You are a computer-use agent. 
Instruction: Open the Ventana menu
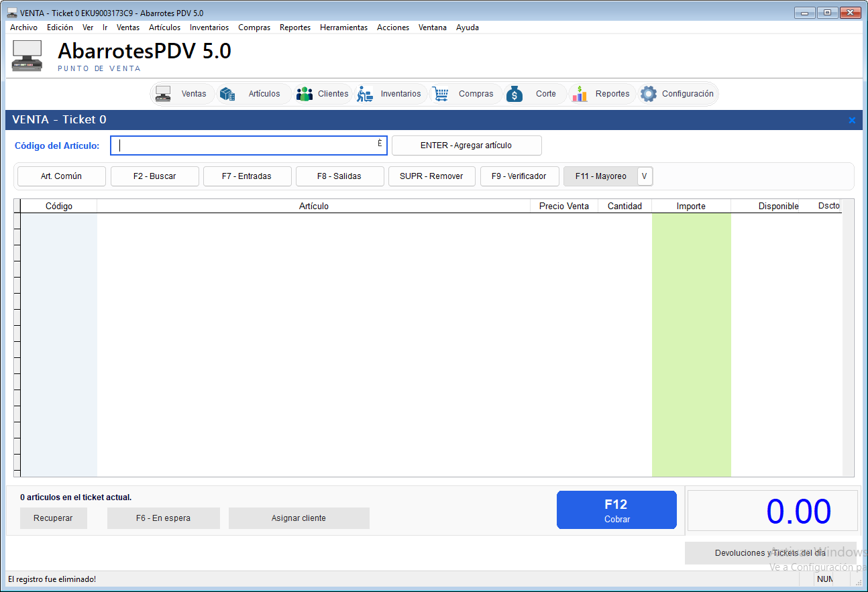coord(433,27)
